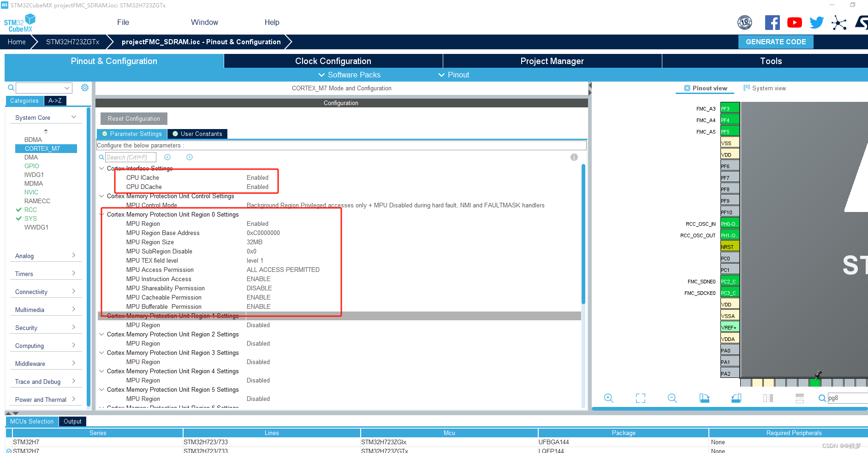Switch to A->Z peripheral listing
The width and height of the screenshot is (868, 453).
(x=55, y=100)
